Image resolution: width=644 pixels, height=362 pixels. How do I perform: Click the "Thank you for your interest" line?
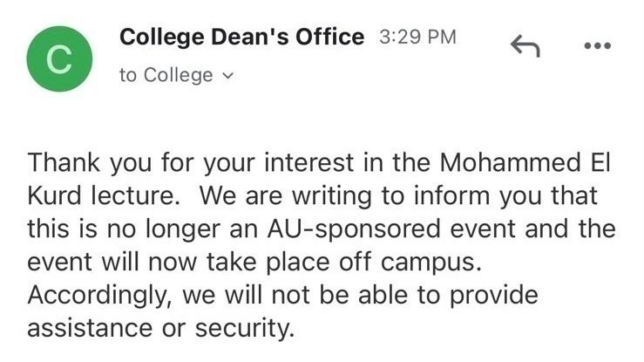tap(174, 164)
